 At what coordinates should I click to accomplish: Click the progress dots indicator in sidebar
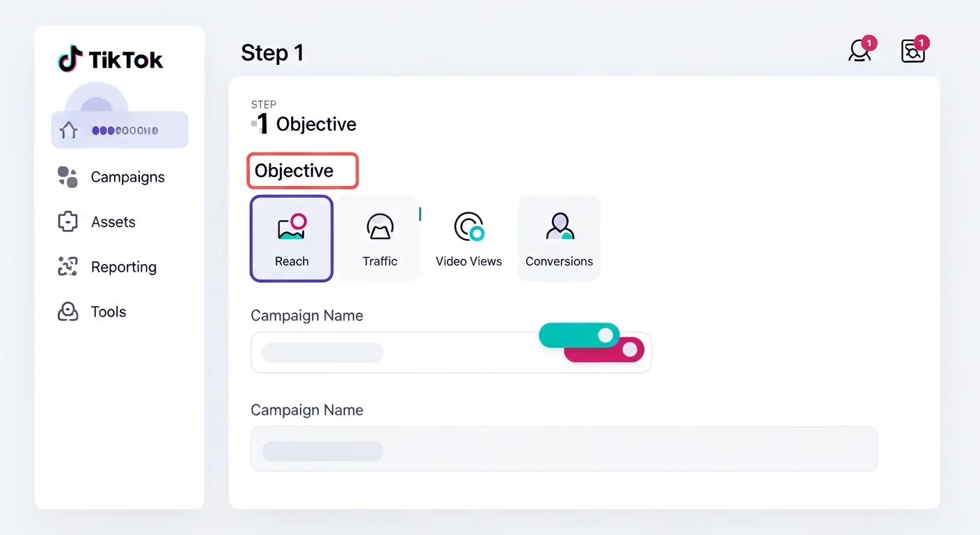coord(127,129)
